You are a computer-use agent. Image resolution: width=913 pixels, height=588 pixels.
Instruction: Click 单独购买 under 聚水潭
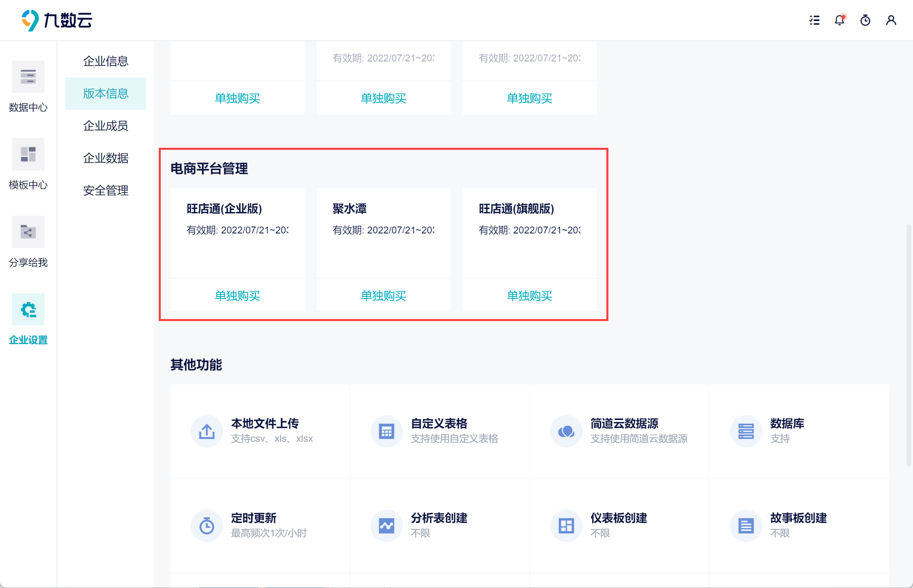coord(383,296)
